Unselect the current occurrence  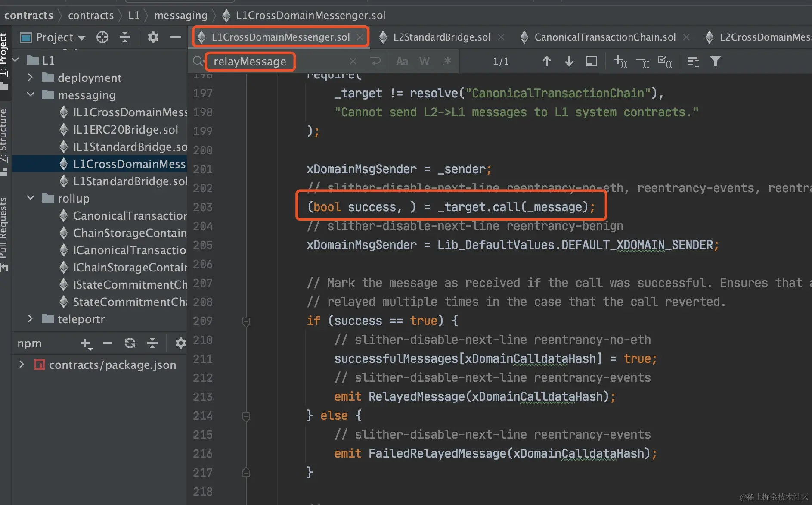point(642,62)
